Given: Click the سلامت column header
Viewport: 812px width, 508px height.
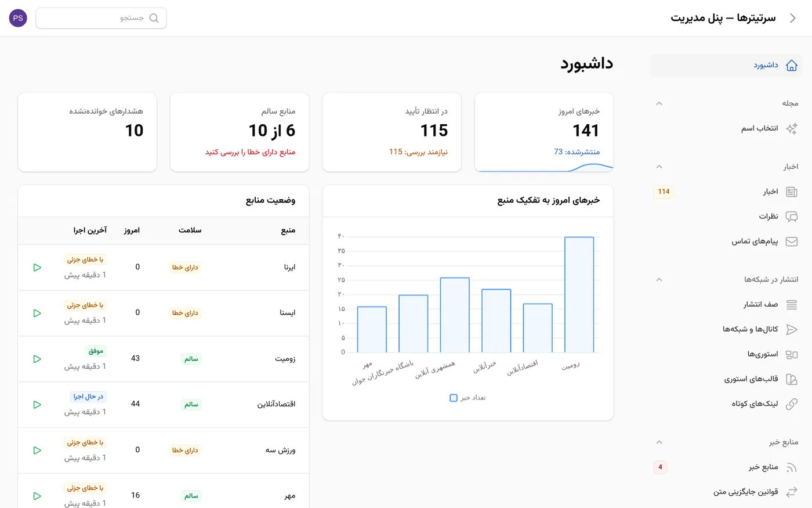Looking at the screenshot, I should (x=190, y=230).
